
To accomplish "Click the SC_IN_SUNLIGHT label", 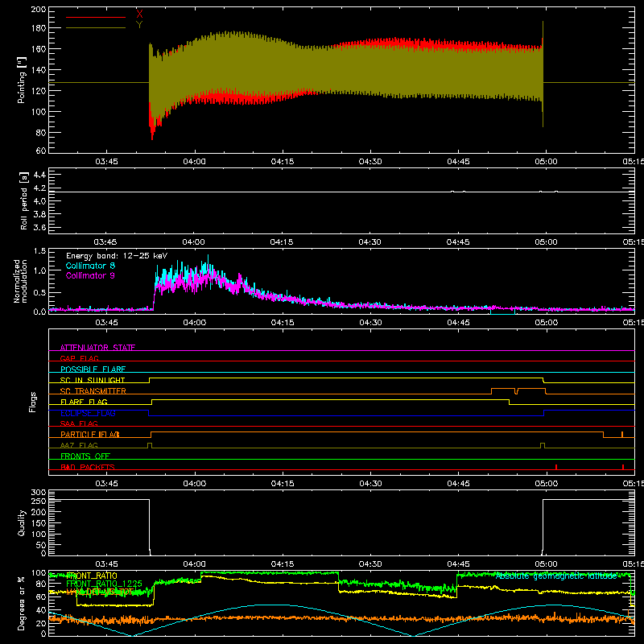I will click(x=93, y=380).
